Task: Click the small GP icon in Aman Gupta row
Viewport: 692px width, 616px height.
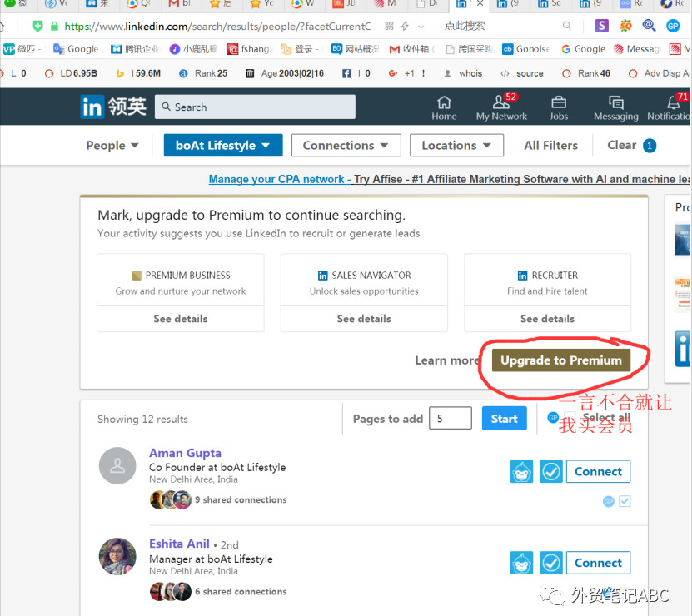Action: (609, 501)
